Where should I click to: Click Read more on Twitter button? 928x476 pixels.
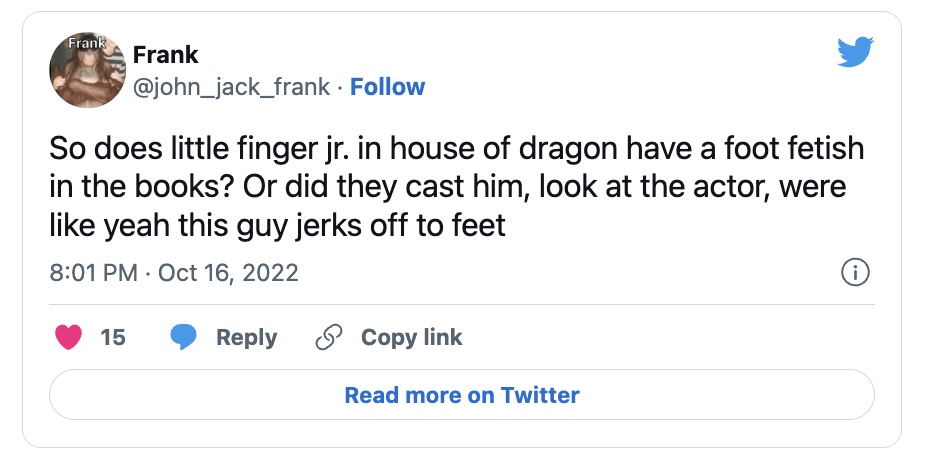pos(461,395)
